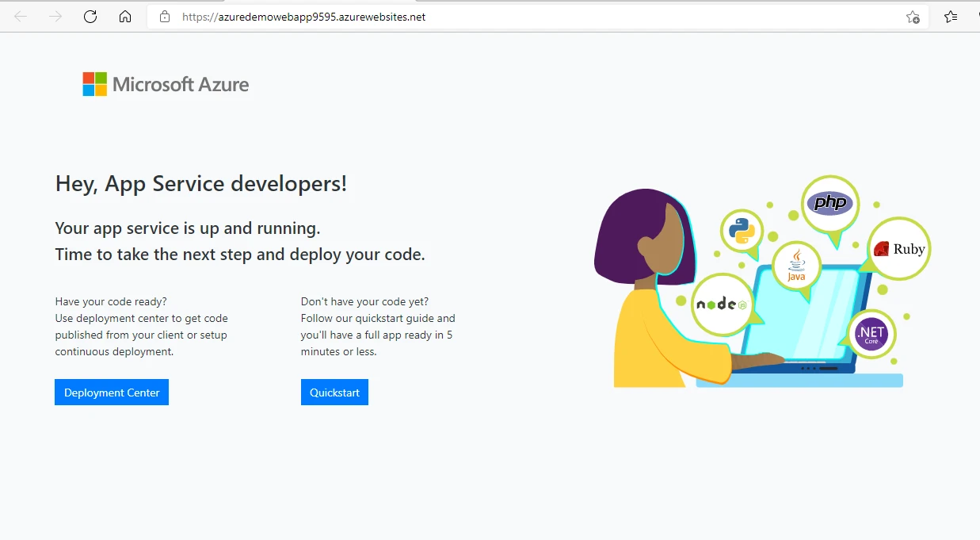Click the site security lock icon
Image resolution: width=980 pixels, height=540 pixels.
[164, 16]
